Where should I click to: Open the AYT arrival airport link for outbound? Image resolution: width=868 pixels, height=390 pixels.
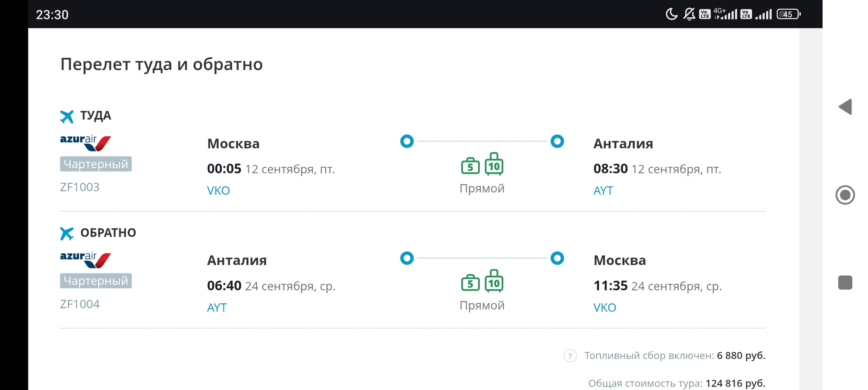[x=603, y=191]
